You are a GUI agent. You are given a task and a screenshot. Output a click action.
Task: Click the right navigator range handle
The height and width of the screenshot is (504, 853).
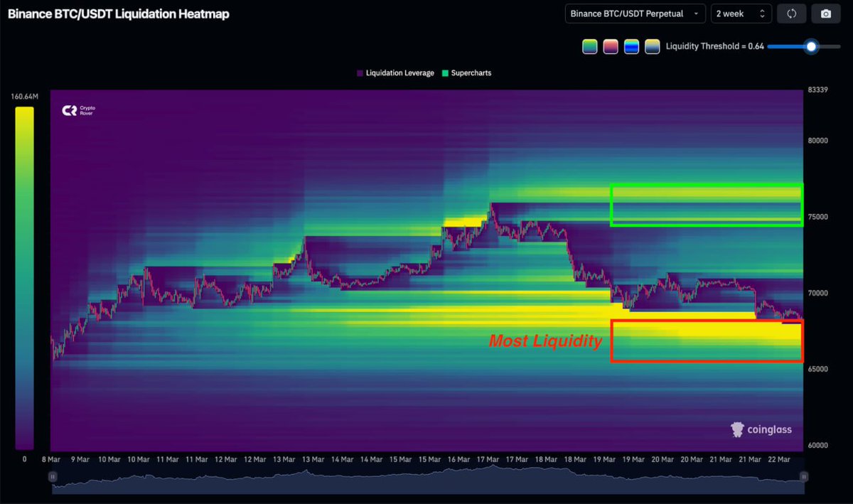[x=803, y=476]
